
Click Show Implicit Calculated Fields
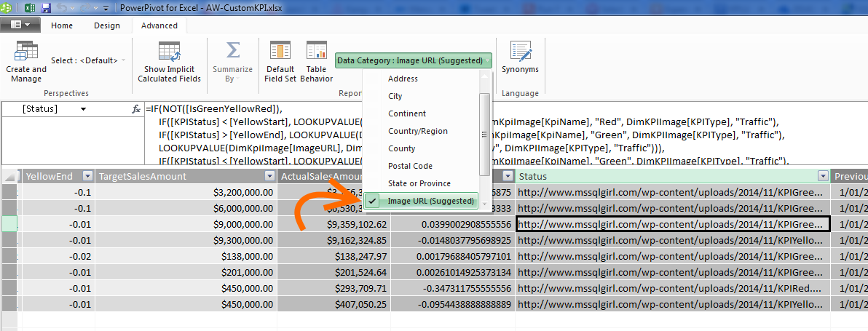click(x=170, y=63)
